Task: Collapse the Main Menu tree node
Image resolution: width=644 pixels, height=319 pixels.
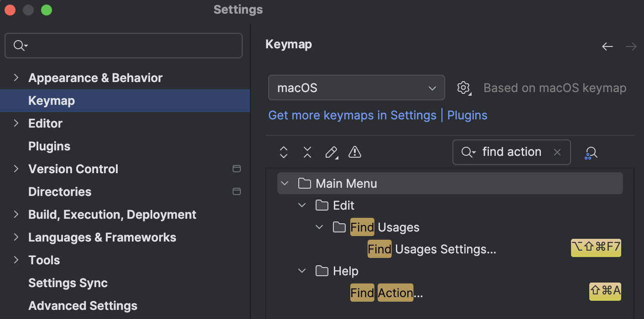Action: 284,183
